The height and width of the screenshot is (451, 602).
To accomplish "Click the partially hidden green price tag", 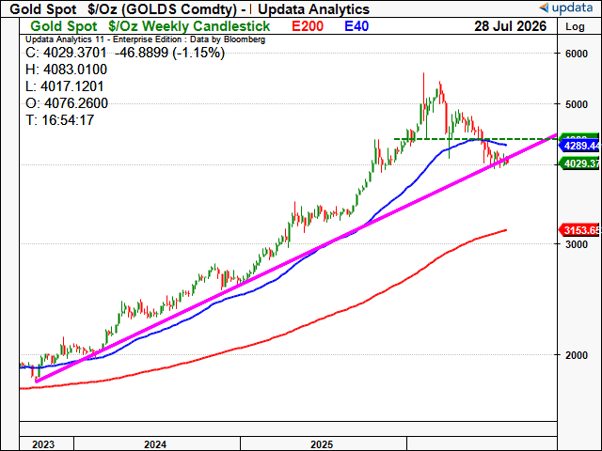I will coord(580,137).
